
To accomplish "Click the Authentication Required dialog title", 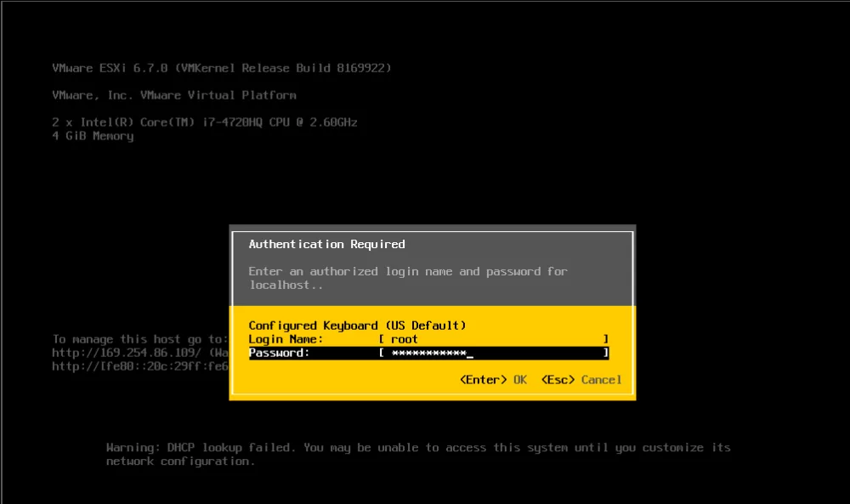I will click(x=327, y=245).
